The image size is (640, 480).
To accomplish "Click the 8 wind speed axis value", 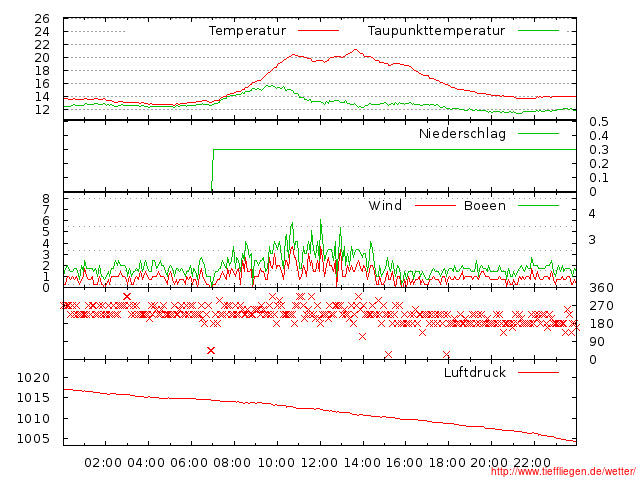I will 46,199.
